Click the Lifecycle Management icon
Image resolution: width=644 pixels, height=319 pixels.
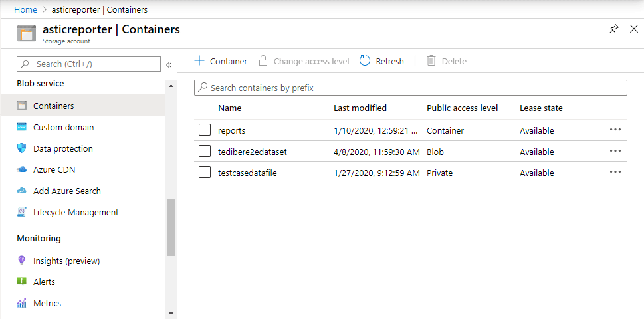22,212
